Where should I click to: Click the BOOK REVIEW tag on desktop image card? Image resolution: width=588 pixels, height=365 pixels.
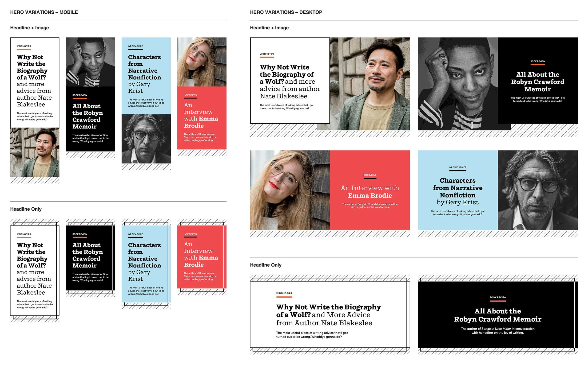[x=538, y=61]
